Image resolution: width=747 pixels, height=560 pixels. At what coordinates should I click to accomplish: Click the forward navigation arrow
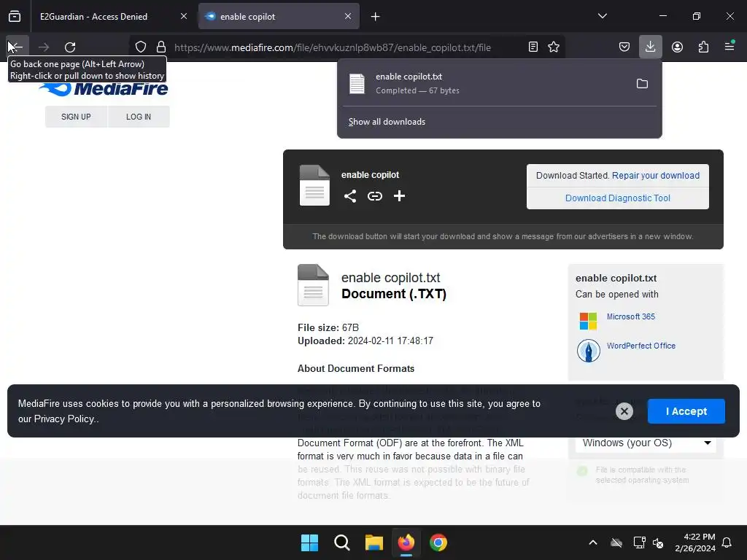(44, 47)
